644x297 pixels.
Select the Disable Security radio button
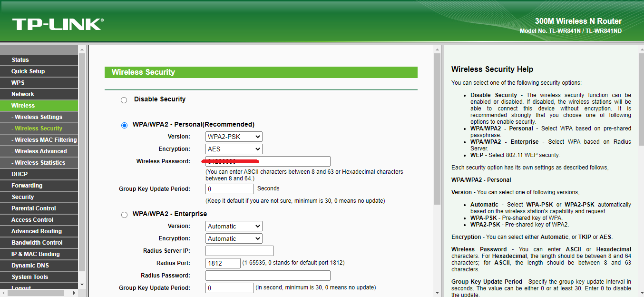point(124,100)
